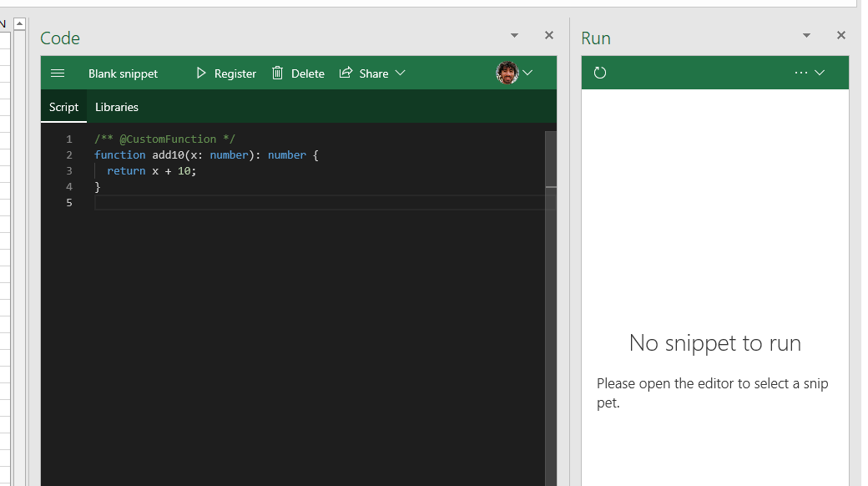This screenshot has height=486, width=868.
Task: Expand the Share dropdown chevron
Action: [x=401, y=73]
